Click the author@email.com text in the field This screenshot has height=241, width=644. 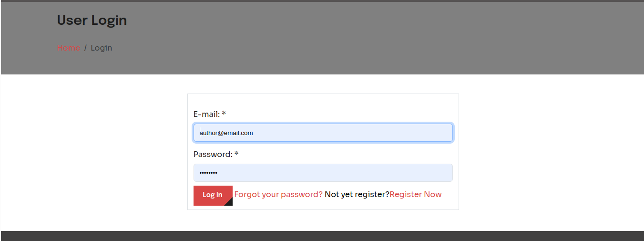tap(226, 133)
